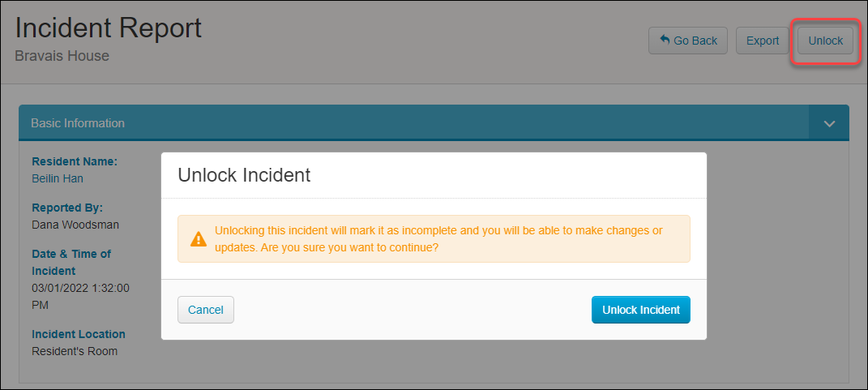Click the highlighted Unlock button at top

[x=825, y=41]
